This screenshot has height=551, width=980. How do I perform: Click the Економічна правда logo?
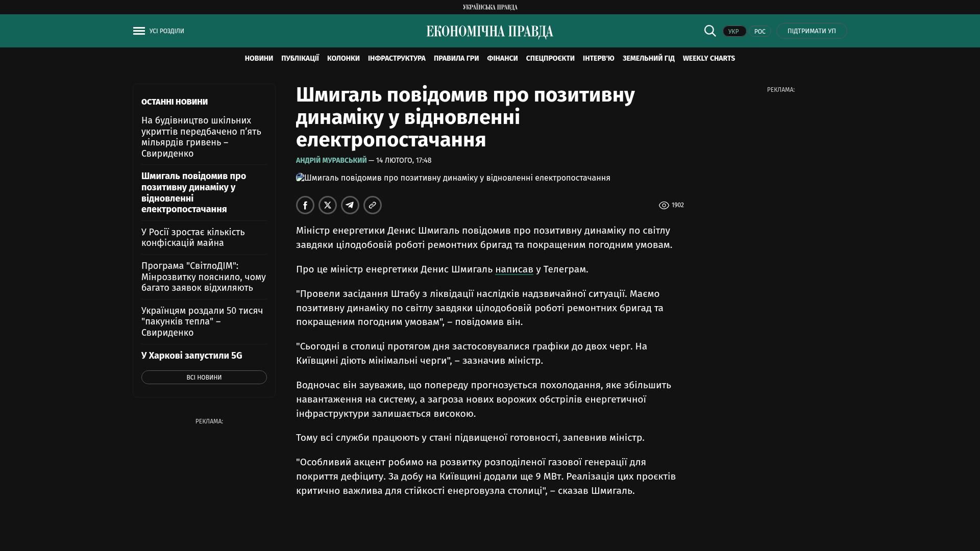pos(489,32)
